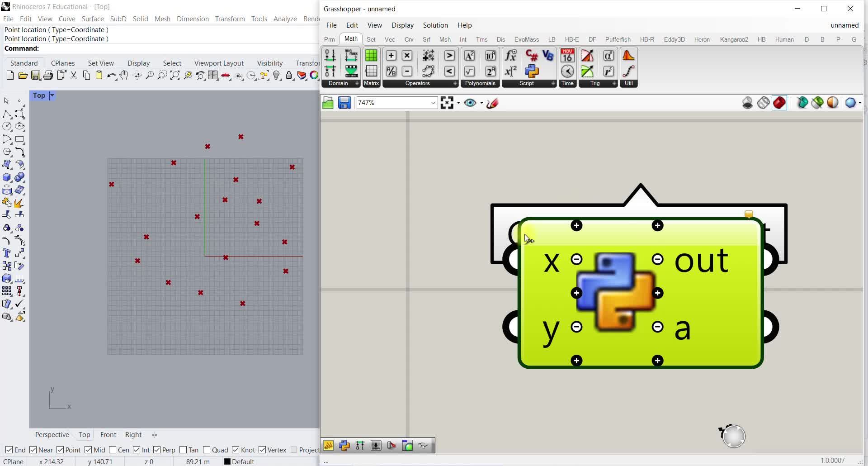The width and height of the screenshot is (868, 466).
Task: Activate the Grasshopper sketch tool
Action: pyautogui.click(x=493, y=103)
